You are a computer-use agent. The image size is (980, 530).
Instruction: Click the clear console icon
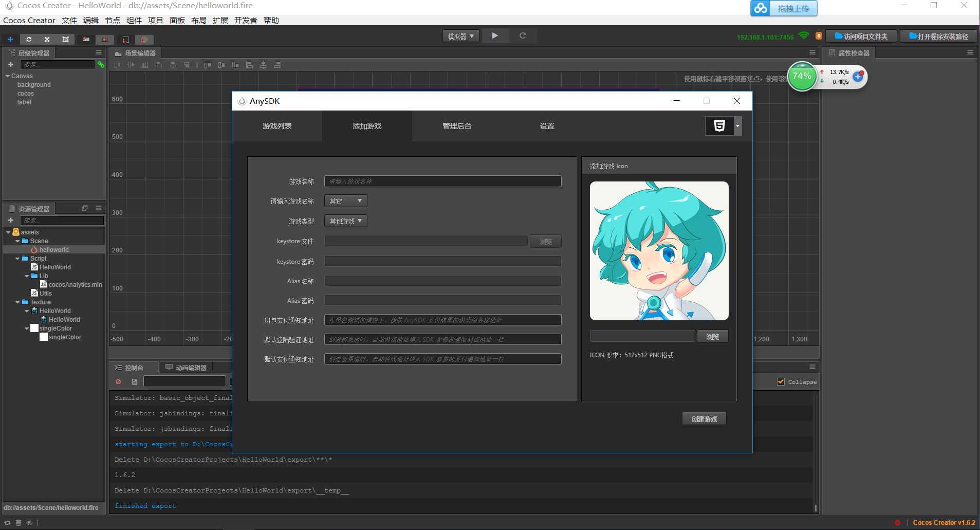tap(118, 381)
